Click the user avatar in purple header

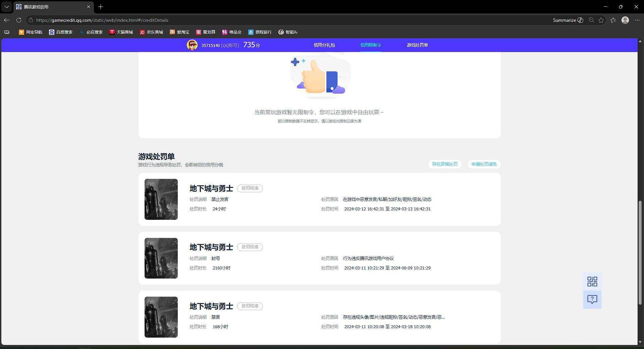pos(192,45)
